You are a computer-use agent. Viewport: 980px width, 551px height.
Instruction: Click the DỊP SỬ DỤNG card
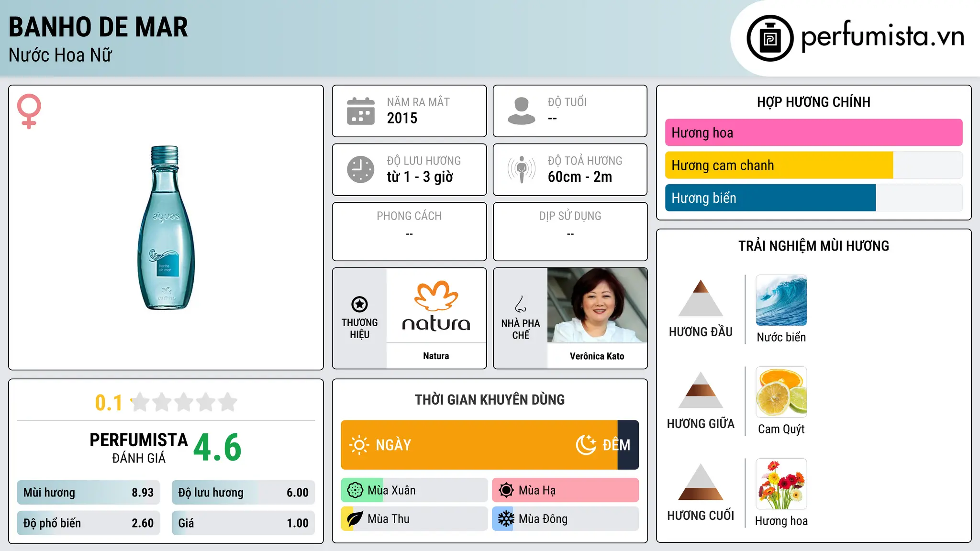coord(570,231)
